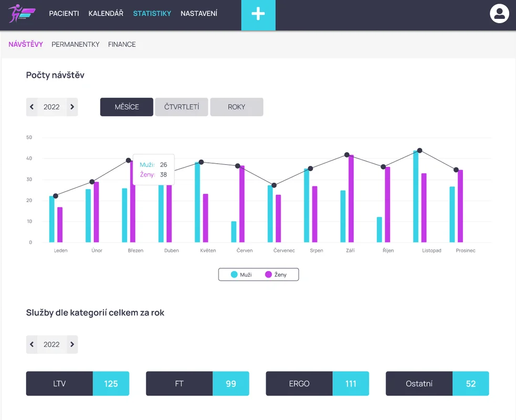516x420 pixels.
Task: Open the user profile avatar
Action: 499,14
